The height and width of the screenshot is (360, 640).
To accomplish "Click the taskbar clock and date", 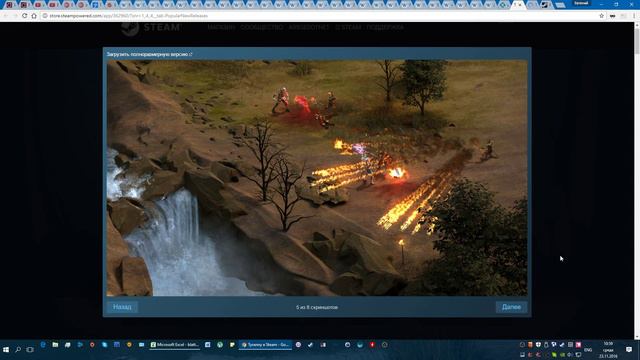I will [608, 350].
